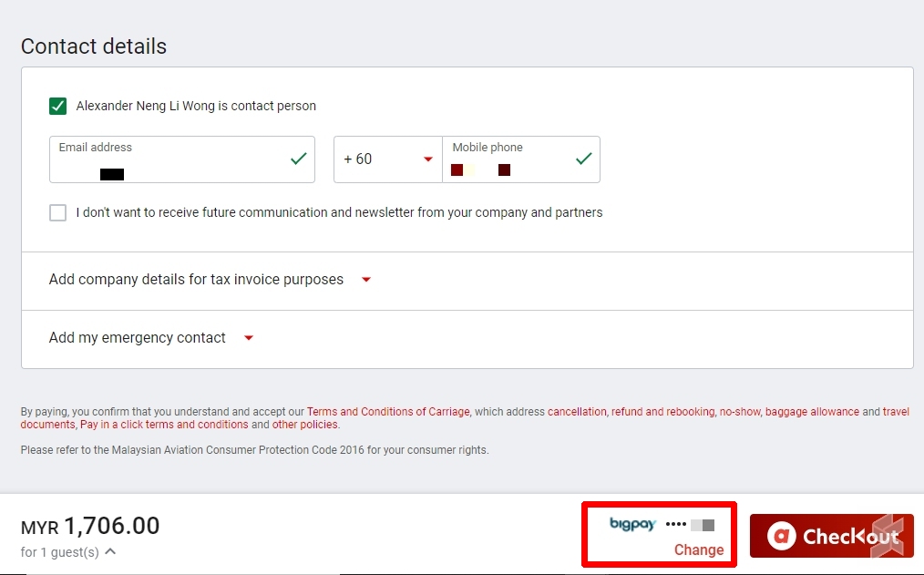Open the other policies link
The image size is (924, 575).
pos(304,425)
